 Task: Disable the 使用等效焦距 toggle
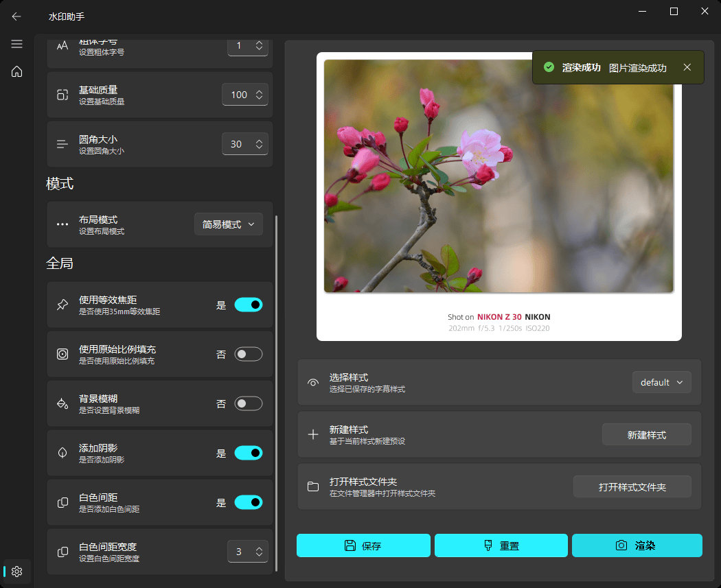click(248, 305)
